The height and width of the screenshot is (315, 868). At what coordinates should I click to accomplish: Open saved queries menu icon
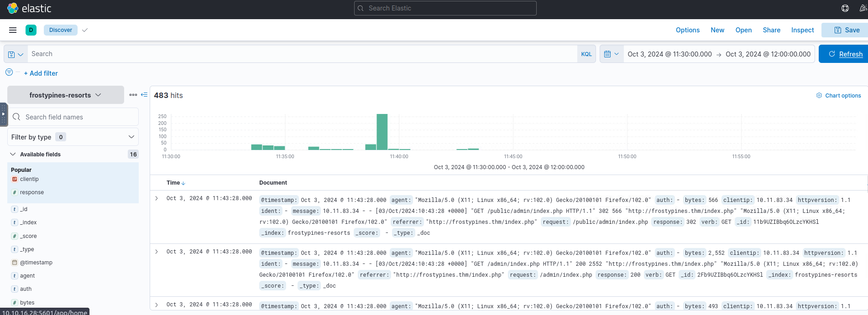pos(16,54)
